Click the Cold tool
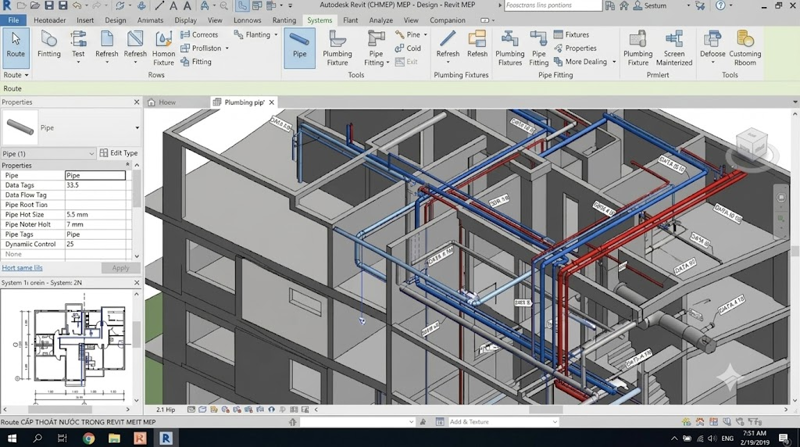 pyautogui.click(x=408, y=48)
